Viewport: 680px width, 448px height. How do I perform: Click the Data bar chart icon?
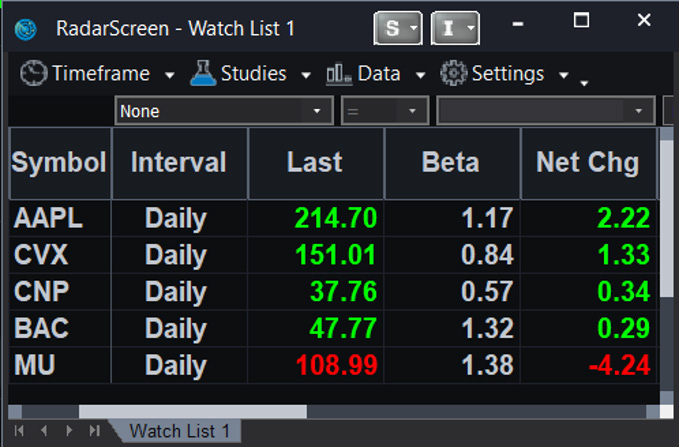pyautogui.click(x=339, y=74)
